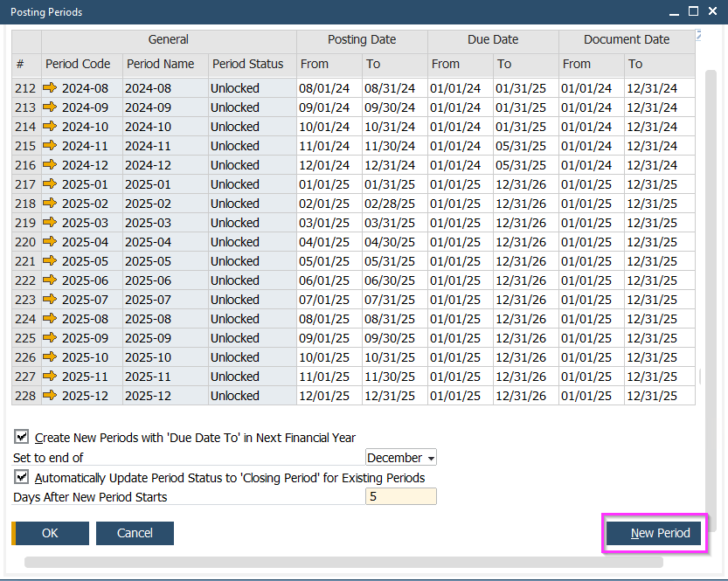The width and height of the screenshot is (728, 581).
Task: Click drill-down arrow for period 2025-07
Action: click(x=49, y=300)
